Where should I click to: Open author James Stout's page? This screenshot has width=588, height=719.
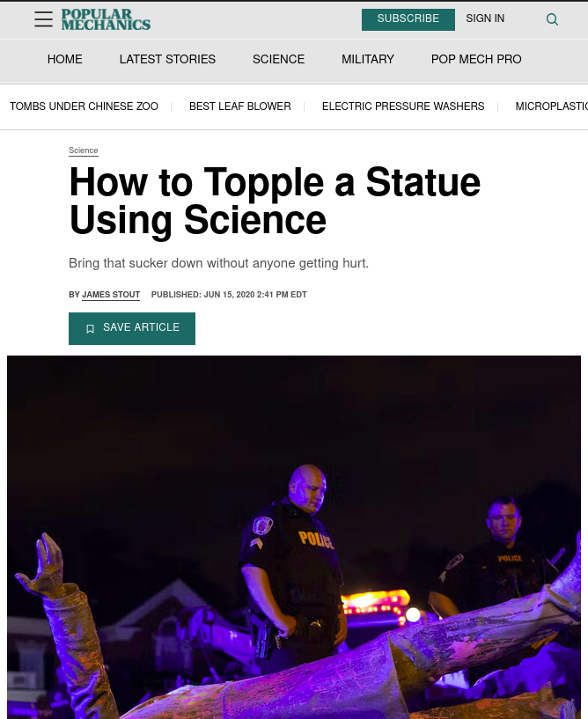coord(111,295)
